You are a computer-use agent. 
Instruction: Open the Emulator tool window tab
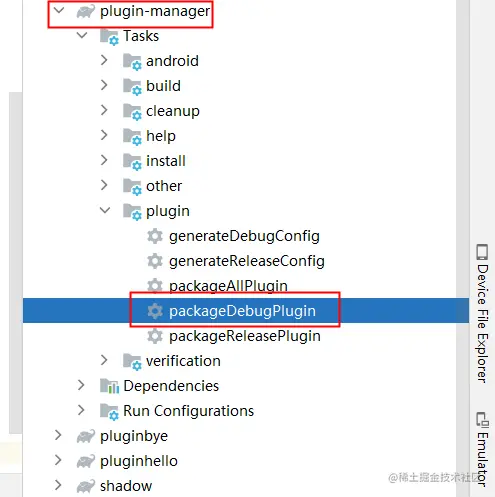482,449
